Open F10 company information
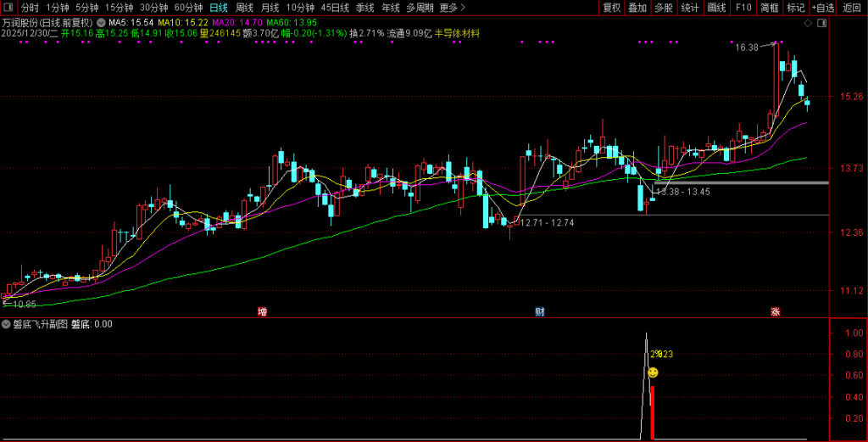The height and width of the screenshot is (442, 868). (743, 8)
